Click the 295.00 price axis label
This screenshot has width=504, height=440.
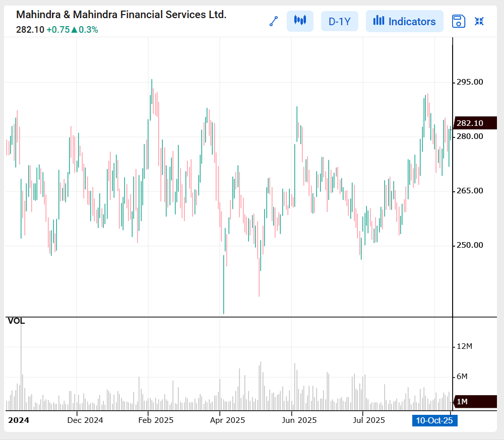pyautogui.click(x=470, y=82)
